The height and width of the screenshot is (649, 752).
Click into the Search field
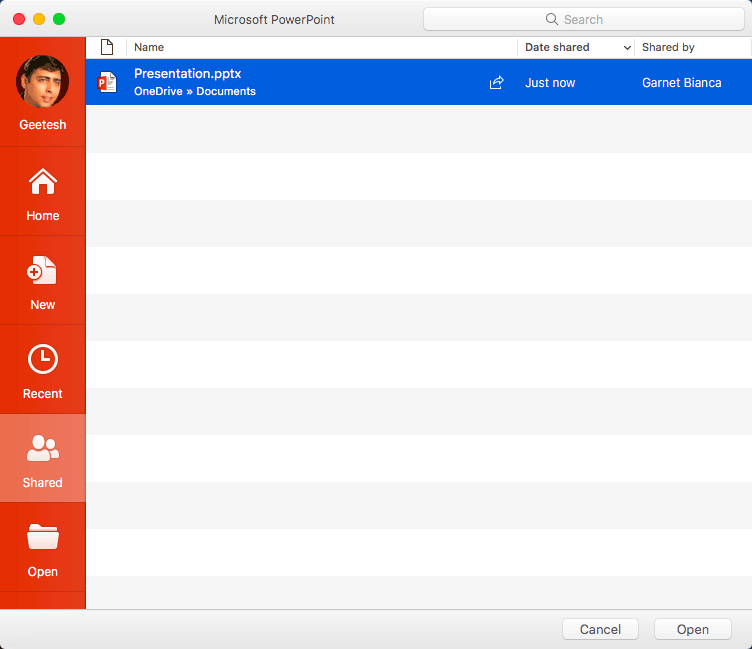600,19
